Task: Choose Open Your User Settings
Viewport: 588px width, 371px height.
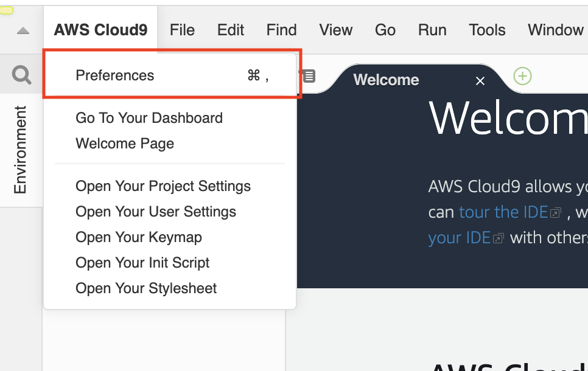Action: (x=170, y=212)
